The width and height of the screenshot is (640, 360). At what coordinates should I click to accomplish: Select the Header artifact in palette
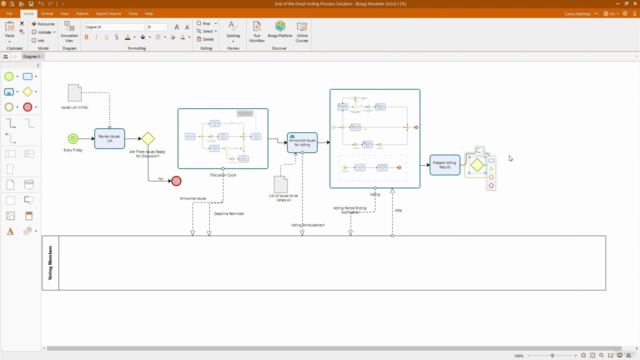(x=29, y=216)
